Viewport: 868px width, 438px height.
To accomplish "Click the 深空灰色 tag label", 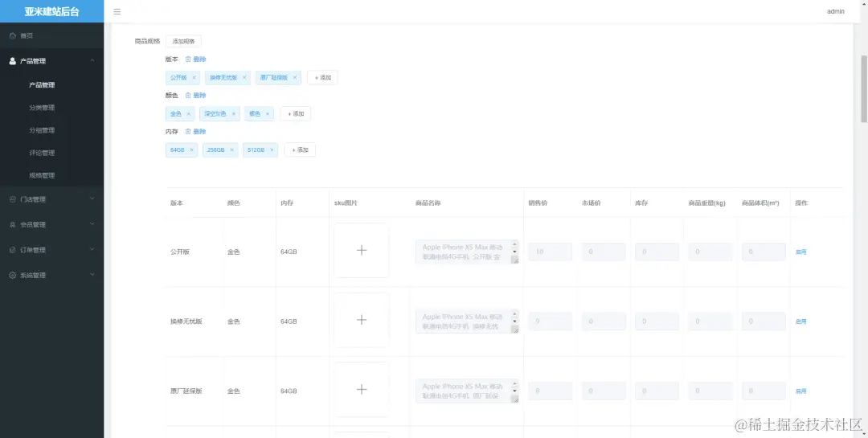I will tap(215, 114).
